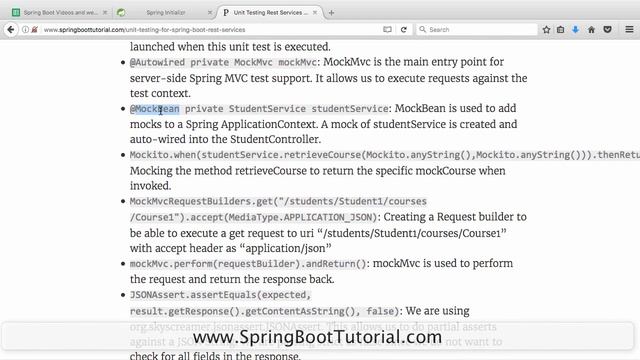Image resolution: width=640 pixels, height=360 pixels.
Task: Bookmark this page with the star icon
Action: pyautogui.click(x=546, y=29)
